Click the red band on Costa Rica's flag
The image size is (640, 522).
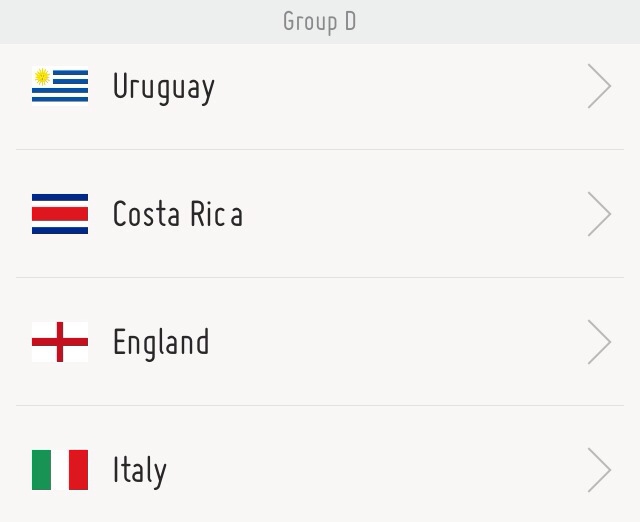(x=60, y=214)
